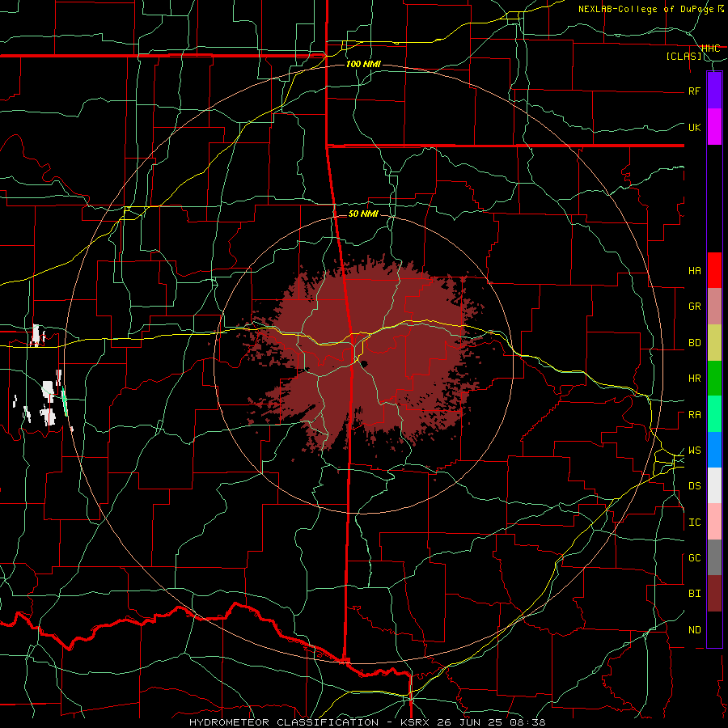Screen dimensions: 728x728
Task: Click the 100 NMI range ring label
Action: coord(363,64)
